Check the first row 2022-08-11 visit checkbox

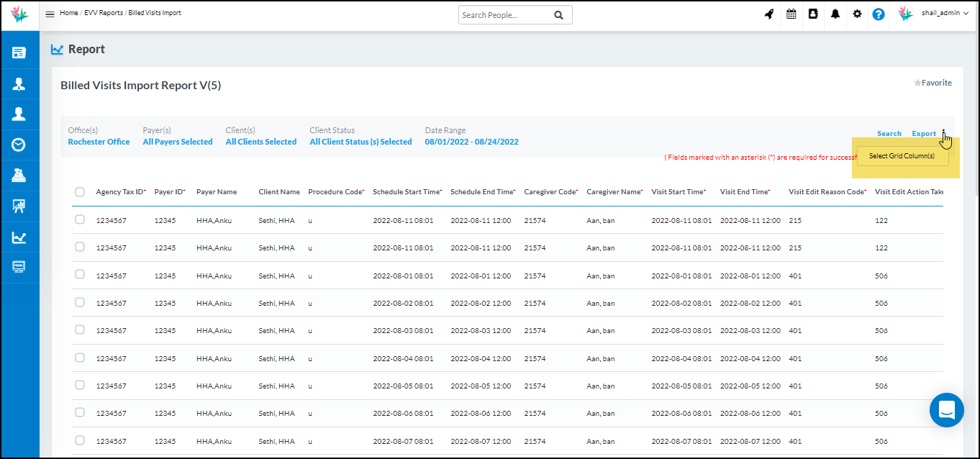[x=80, y=219]
